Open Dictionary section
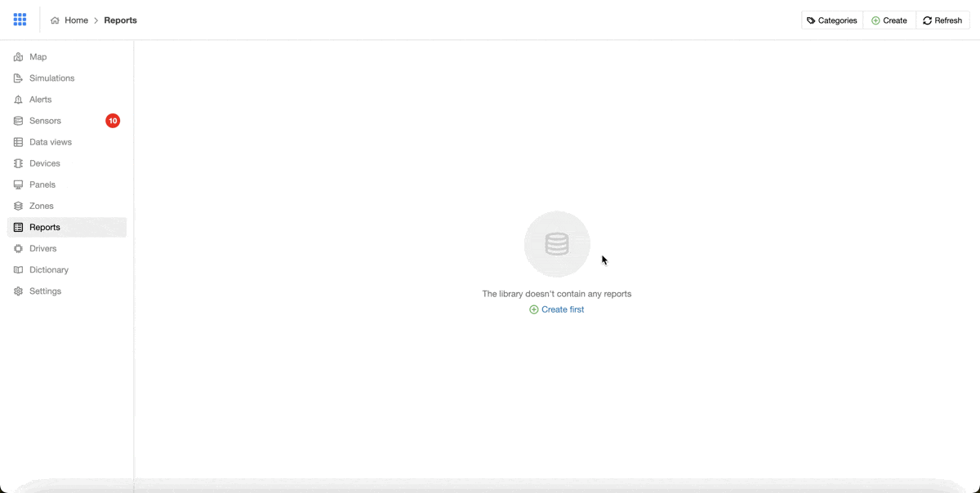 point(67,269)
